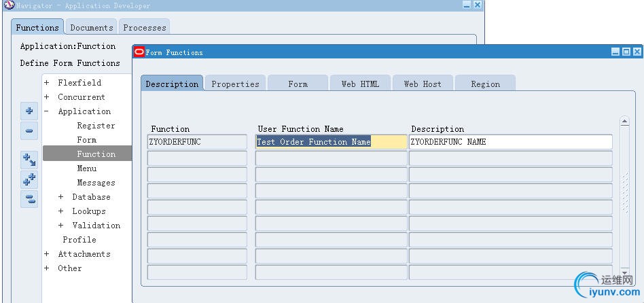Expand the Attachments tree node
Viewport: 644px width, 303px height.
click(x=46, y=253)
